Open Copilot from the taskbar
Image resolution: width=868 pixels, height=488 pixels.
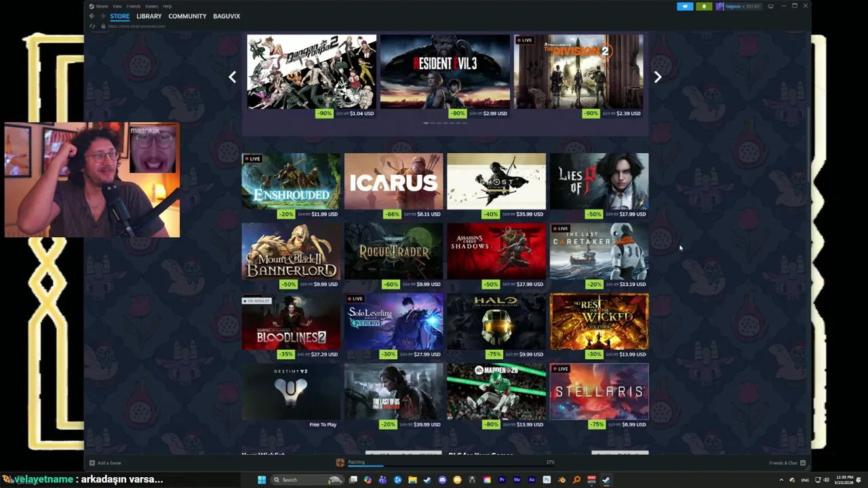point(368,480)
